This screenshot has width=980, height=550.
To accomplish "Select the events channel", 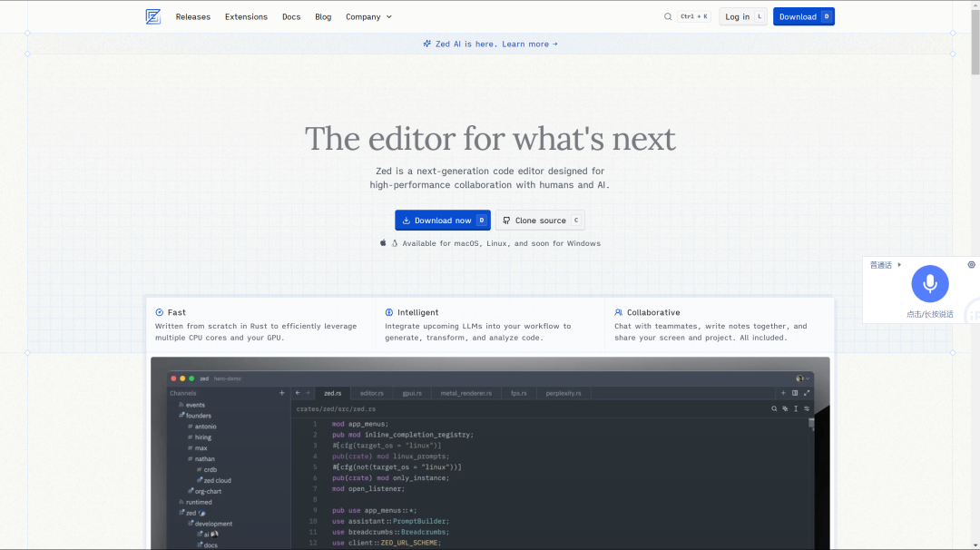I will (195, 405).
